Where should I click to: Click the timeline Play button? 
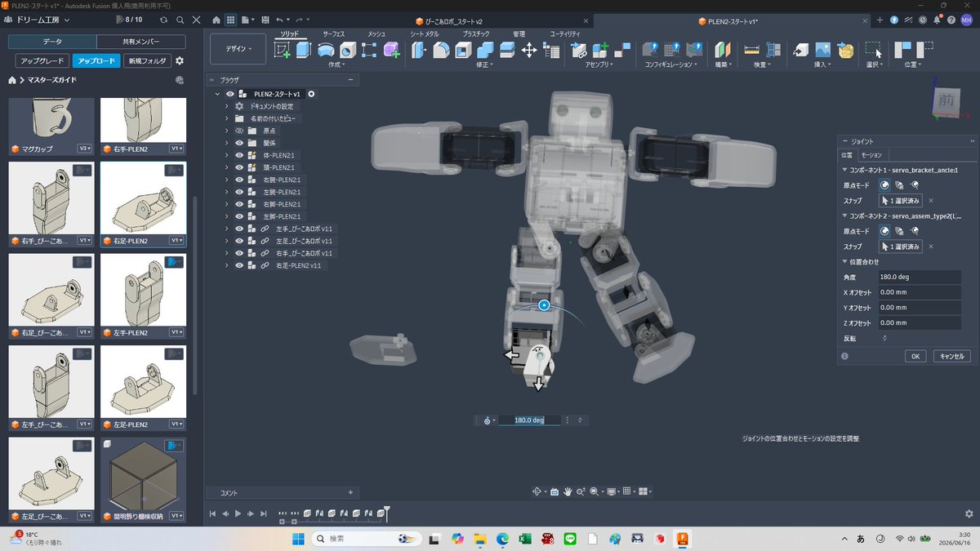238,513
